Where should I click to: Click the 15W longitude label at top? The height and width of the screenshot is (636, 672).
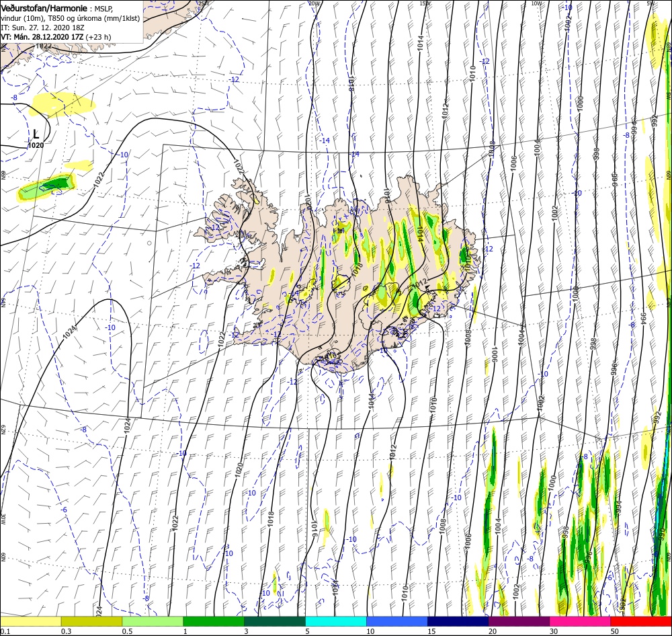(x=425, y=3)
